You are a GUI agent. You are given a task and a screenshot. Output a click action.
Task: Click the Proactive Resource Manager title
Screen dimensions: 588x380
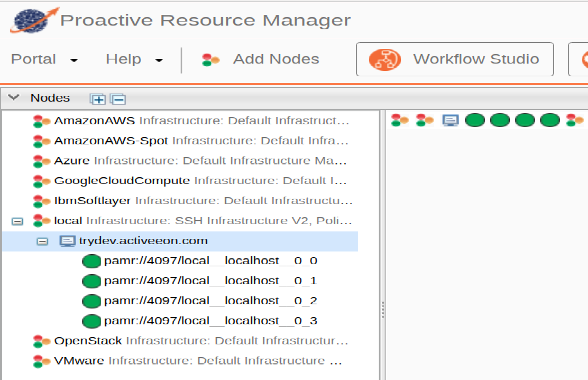(x=205, y=20)
